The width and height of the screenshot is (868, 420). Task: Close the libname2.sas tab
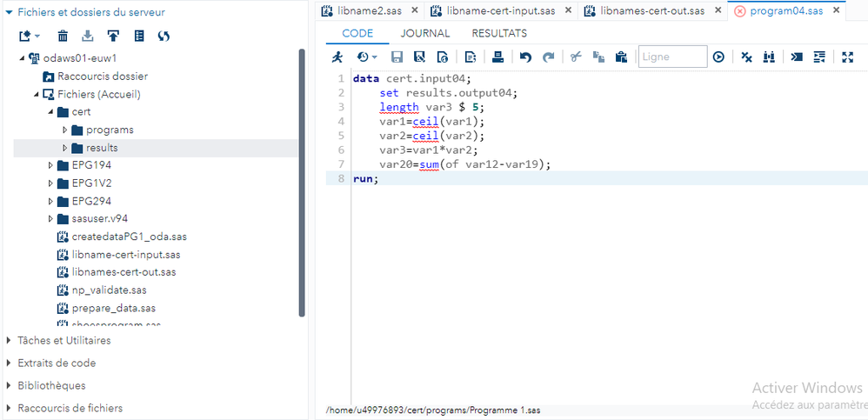[413, 10]
